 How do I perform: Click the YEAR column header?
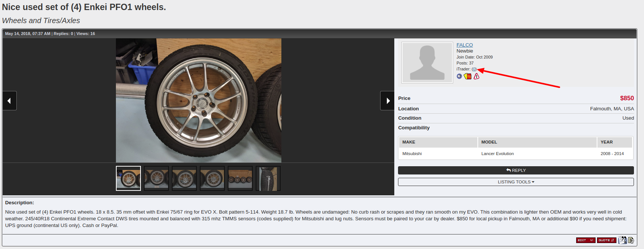click(x=615, y=142)
